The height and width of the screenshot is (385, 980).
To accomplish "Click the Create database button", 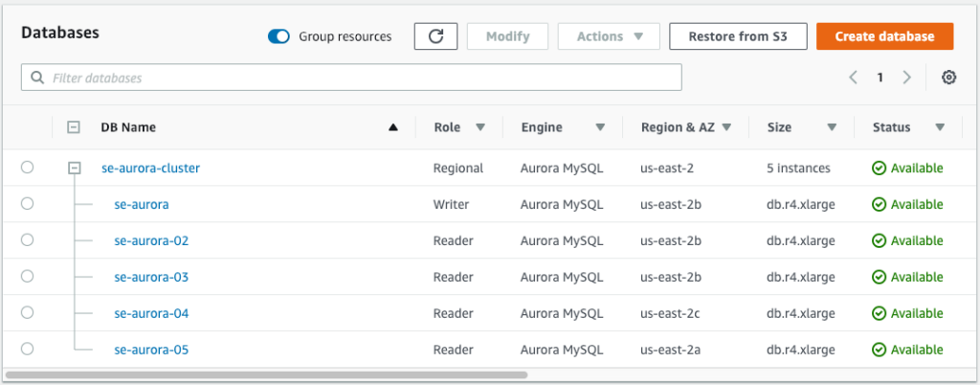I will point(884,36).
